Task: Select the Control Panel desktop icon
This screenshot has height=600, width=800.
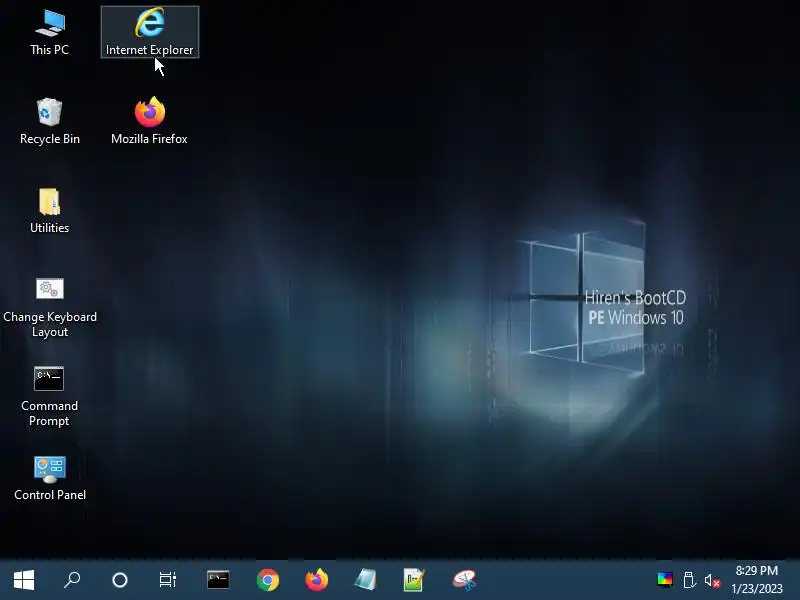Action: click(x=49, y=478)
